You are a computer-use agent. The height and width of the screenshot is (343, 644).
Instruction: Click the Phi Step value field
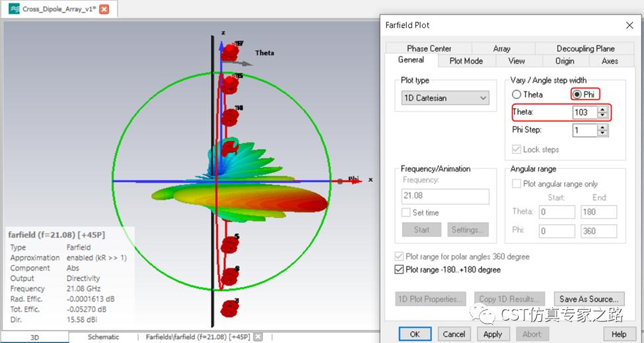pyautogui.click(x=585, y=130)
